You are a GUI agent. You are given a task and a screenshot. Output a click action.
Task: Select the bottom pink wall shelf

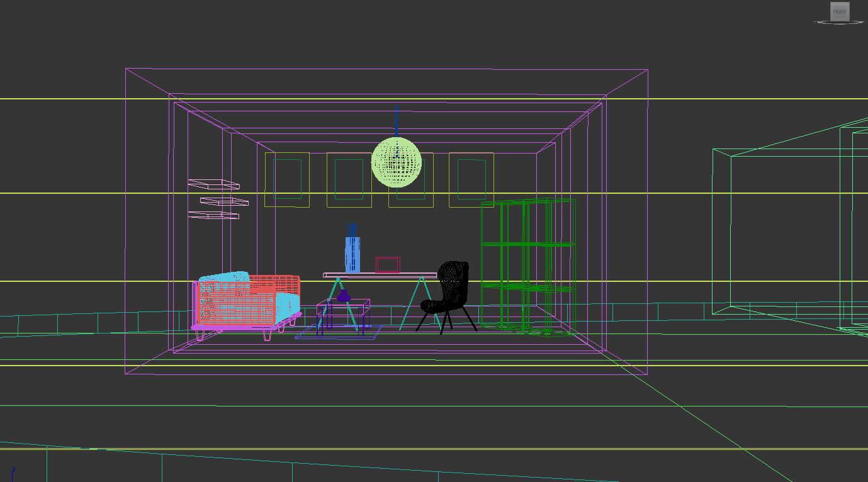click(x=214, y=215)
